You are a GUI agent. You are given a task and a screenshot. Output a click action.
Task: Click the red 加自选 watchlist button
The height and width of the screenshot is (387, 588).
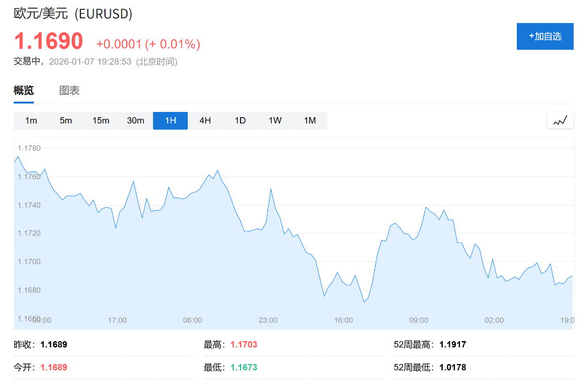[544, 36]
